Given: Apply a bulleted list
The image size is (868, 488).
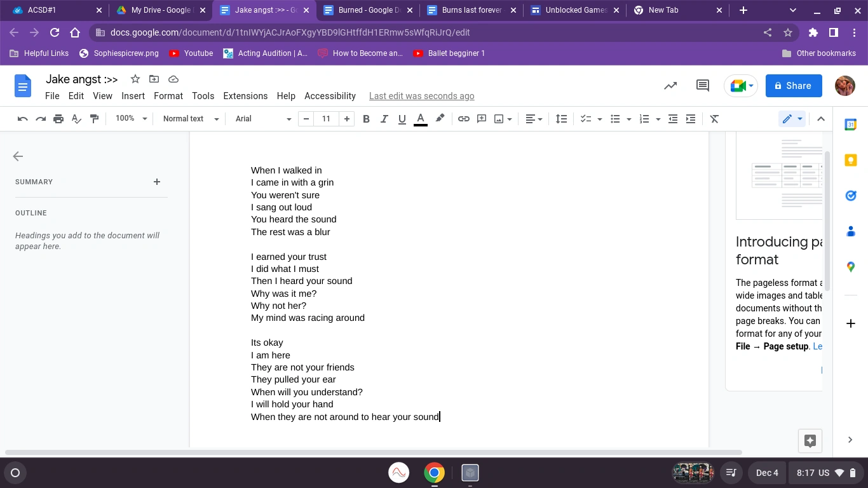Looking at the screenshot, I should pyautogui.click(x=614, y=119).
